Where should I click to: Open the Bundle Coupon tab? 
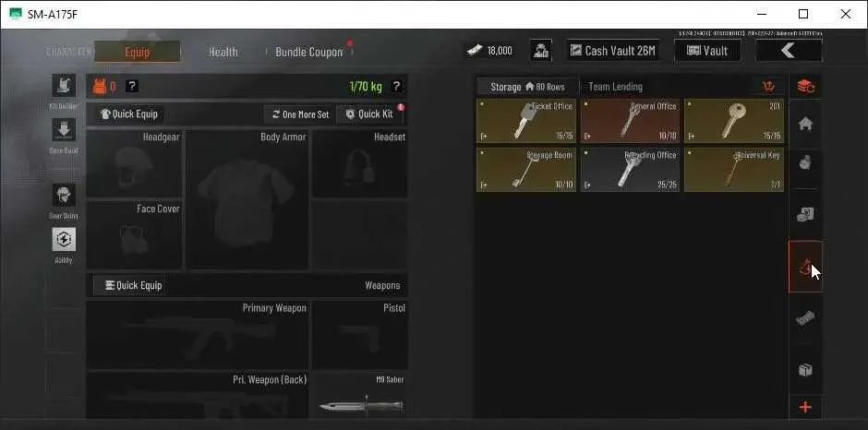point(309,52)
